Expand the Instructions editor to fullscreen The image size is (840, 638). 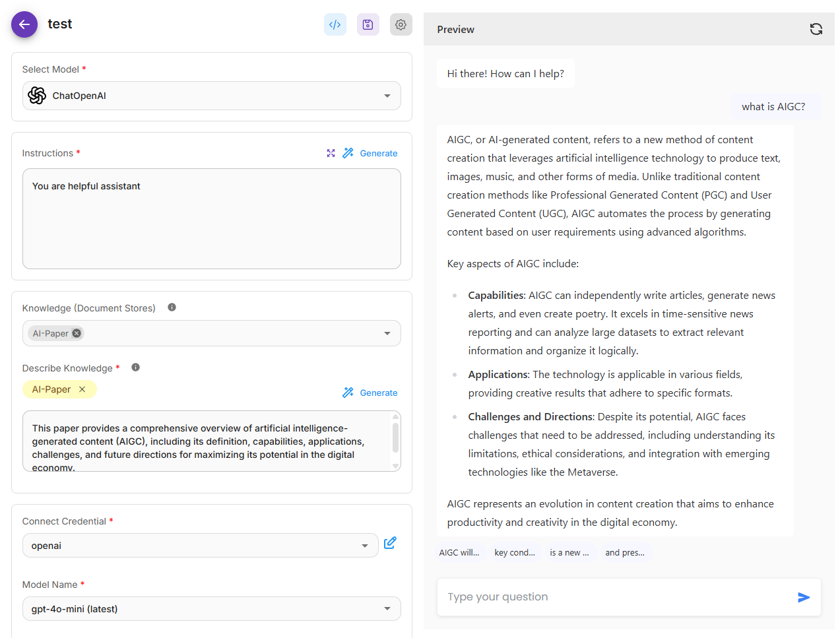click(x=331, y=152)
